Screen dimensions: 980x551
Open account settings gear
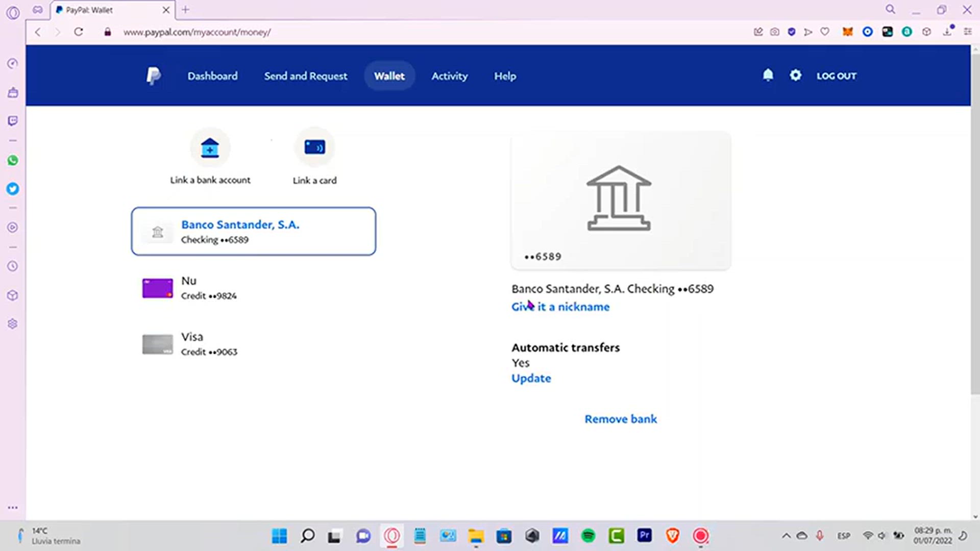[795, 76]
